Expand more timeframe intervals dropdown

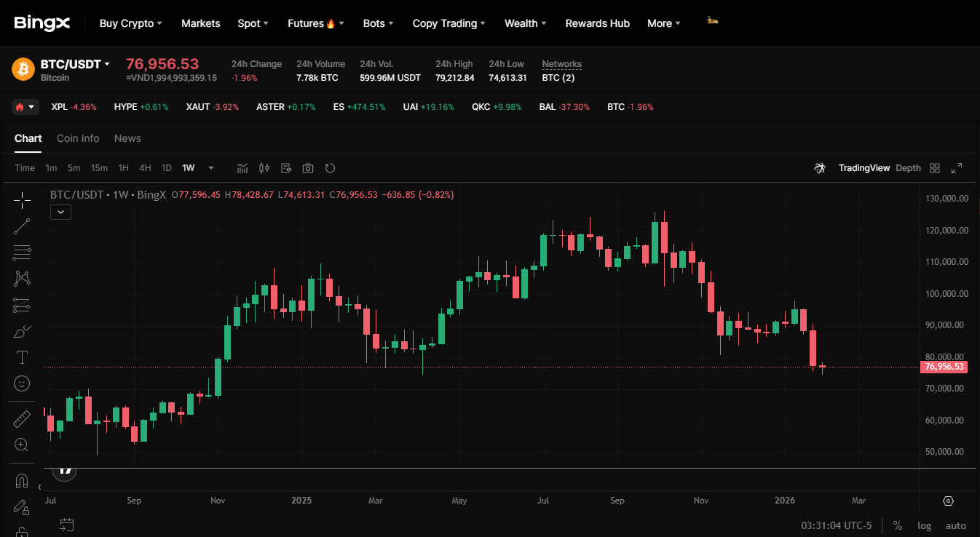pos(211,168)
